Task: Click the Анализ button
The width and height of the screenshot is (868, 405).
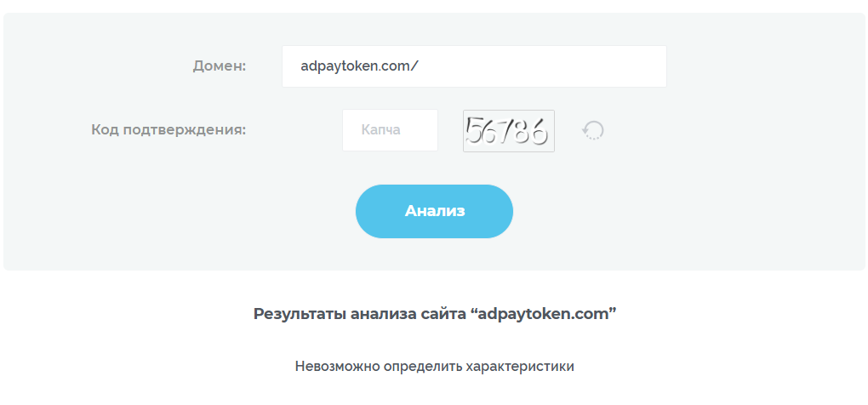Action: point(434,211)
